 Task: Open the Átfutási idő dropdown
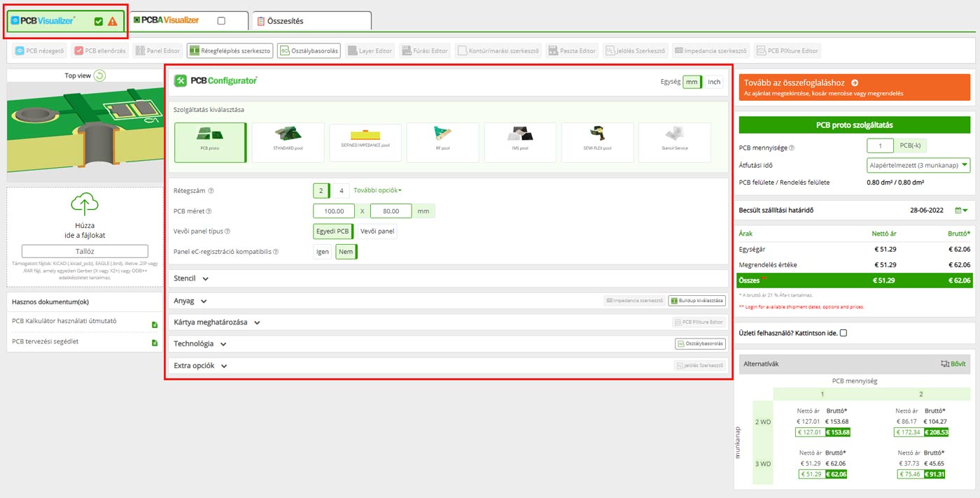point(918,166)
